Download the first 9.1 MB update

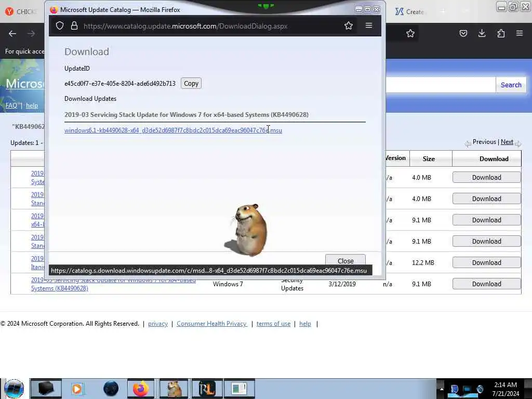point(486,220)
